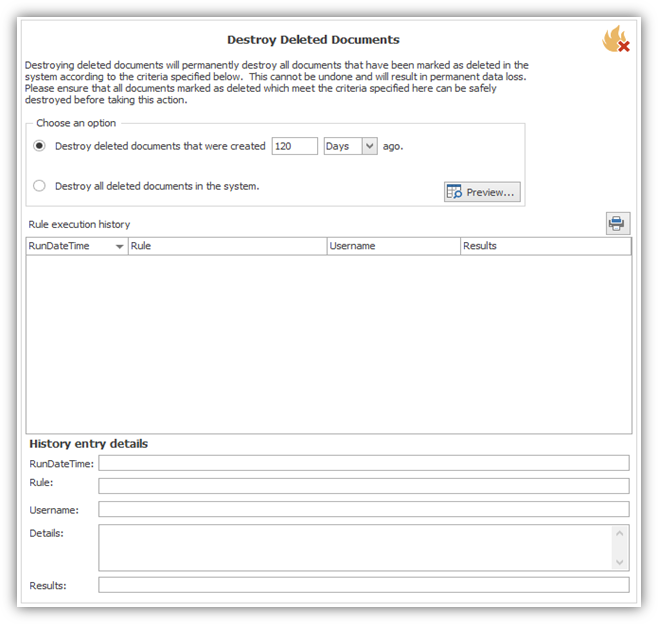Click the 'Choose an option' group label
The image size is (658, 624).
76,123
